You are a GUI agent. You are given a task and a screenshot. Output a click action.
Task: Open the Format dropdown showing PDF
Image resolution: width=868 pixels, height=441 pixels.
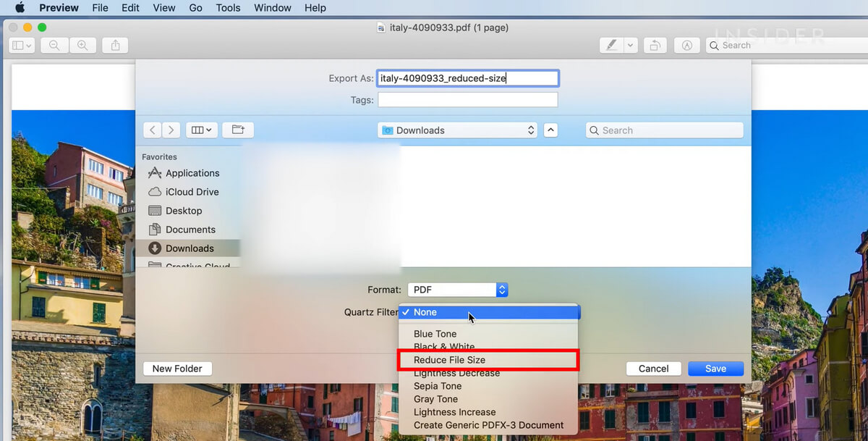[456, 290]
